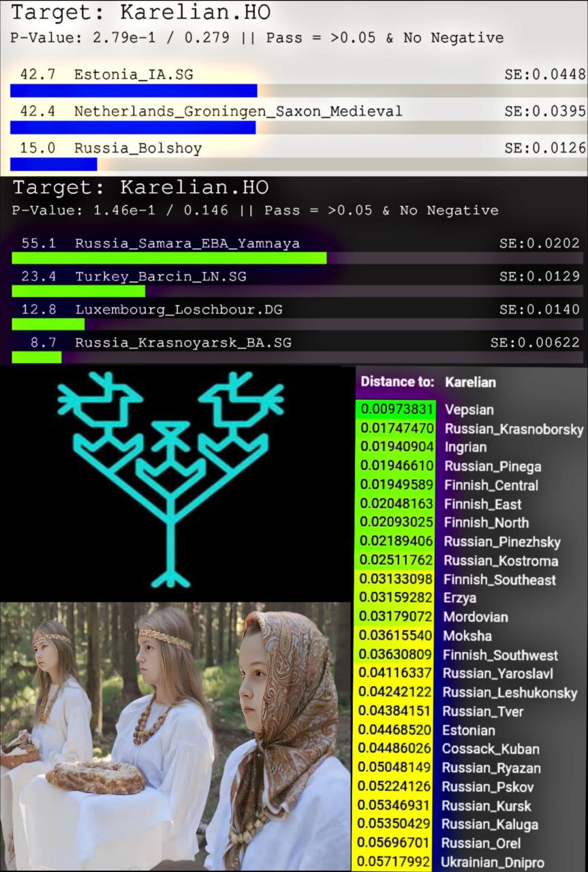Screen dimensions: 588x872
Task: Select the 'Russian_Pskov' row name
Action: 488,787
